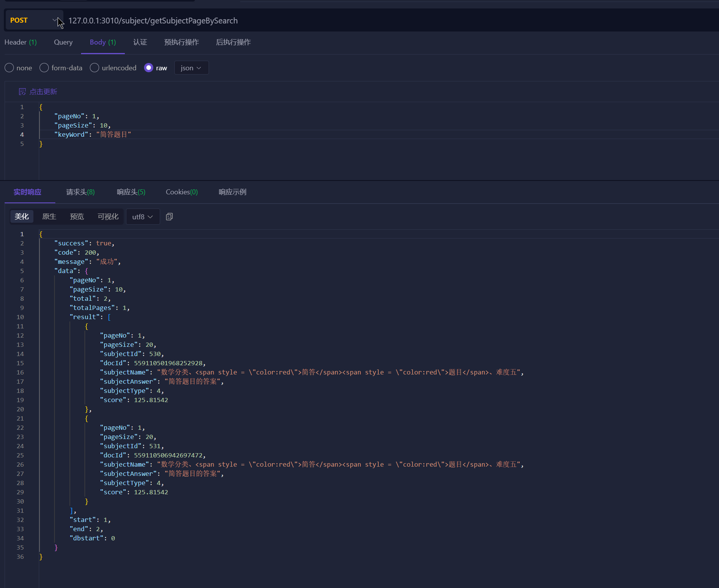Select the raw radio button

(x=149, y=68)
